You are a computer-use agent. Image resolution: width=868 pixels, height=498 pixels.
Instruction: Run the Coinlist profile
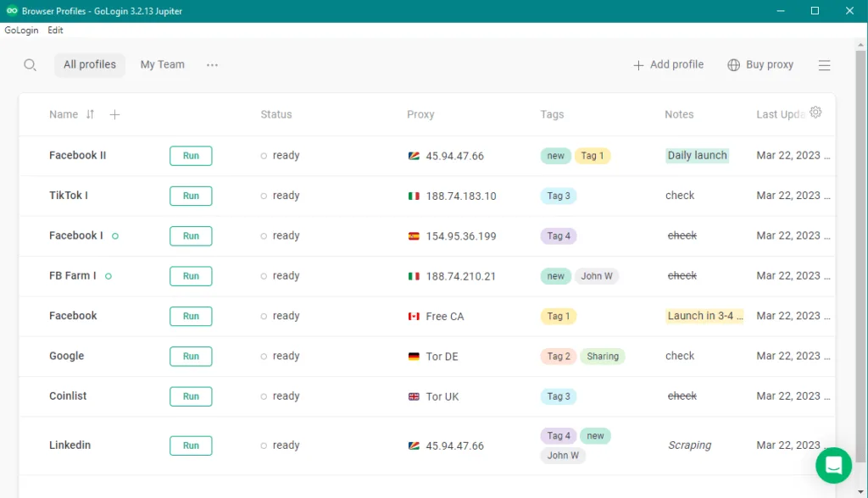pos(191,396)
